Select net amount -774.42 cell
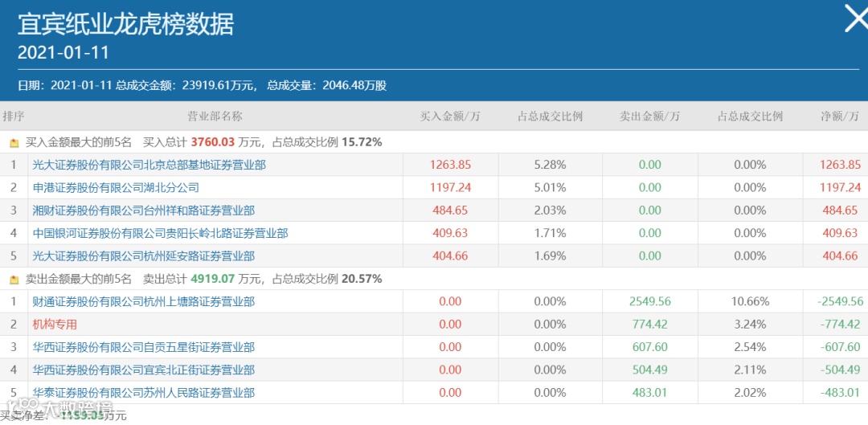Screen dimensions: 868x425 [841, 325]
